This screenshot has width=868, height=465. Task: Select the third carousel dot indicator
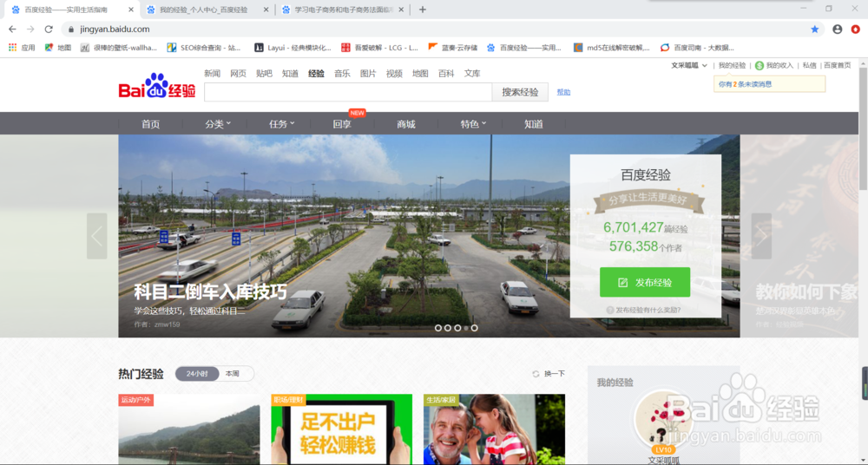click(x=457, y=328)
